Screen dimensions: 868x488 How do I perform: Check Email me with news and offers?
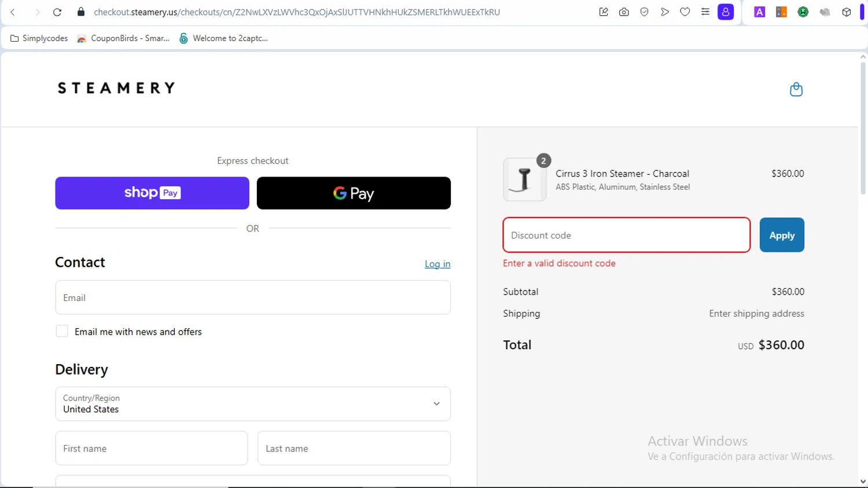pyautogui.click(x=62, y=331)
